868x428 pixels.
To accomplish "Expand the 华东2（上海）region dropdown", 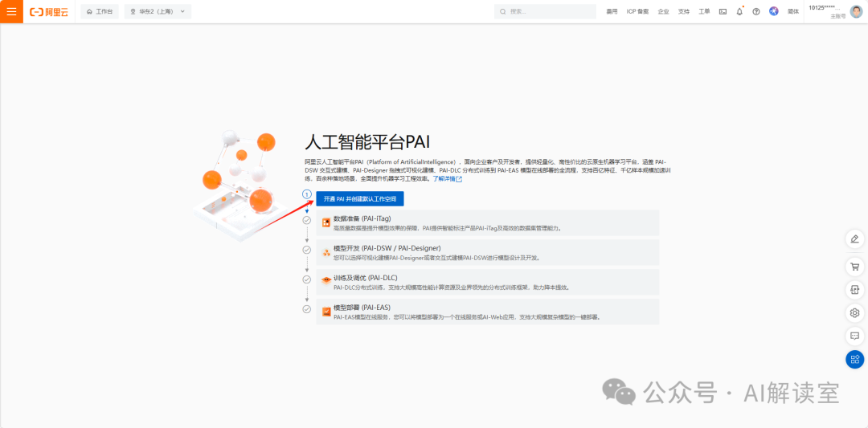I will click(x=158, y=11).
